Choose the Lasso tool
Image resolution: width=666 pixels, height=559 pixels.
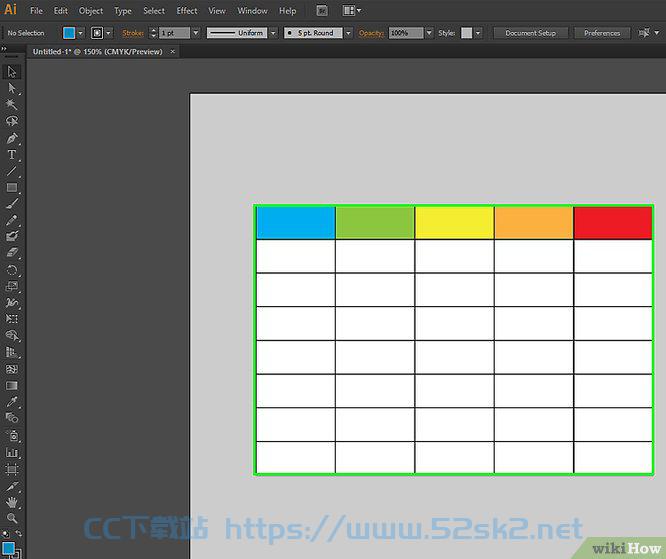pos(11,121)
